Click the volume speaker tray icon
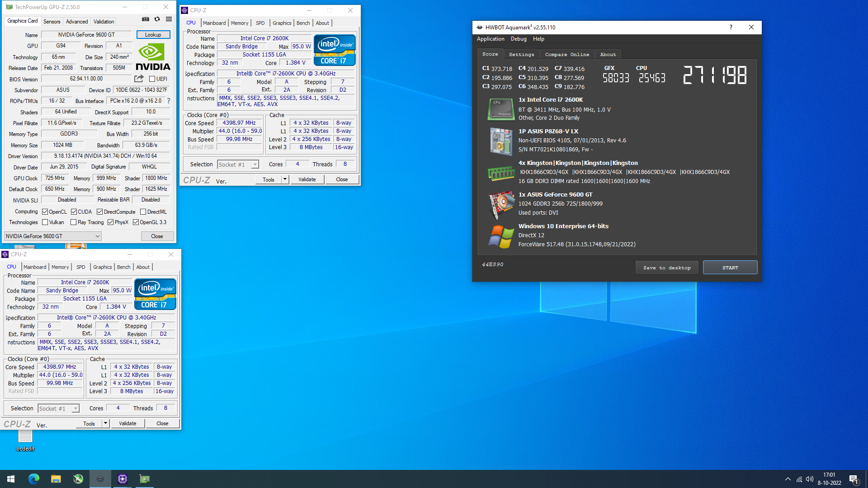Viewport: 868px width, 488px height. [x=809, y=479]
